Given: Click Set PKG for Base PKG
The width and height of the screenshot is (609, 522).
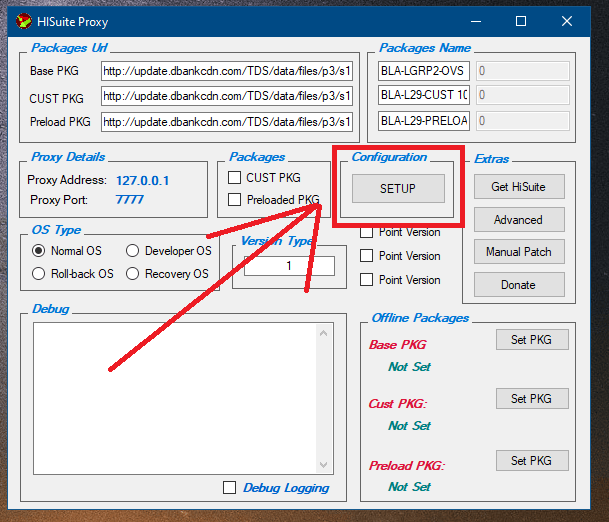Looking at the screenshot, I should coord(532,339).
